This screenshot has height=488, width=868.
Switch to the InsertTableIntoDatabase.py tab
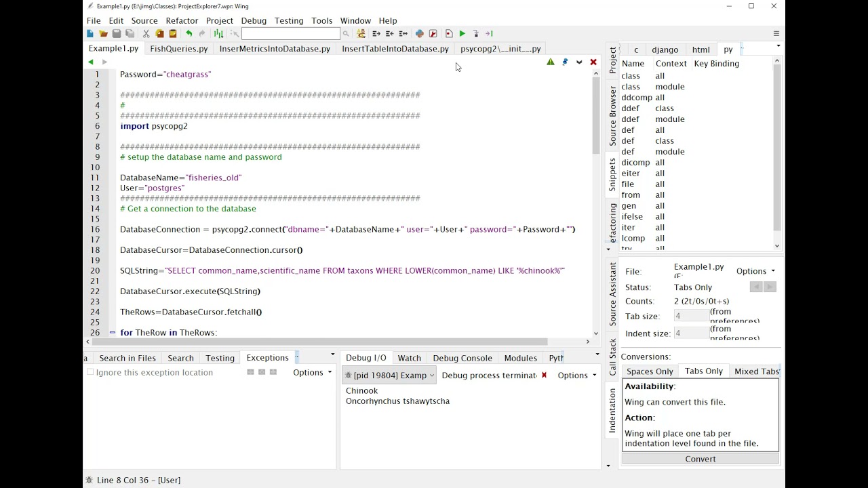(395, 49)
